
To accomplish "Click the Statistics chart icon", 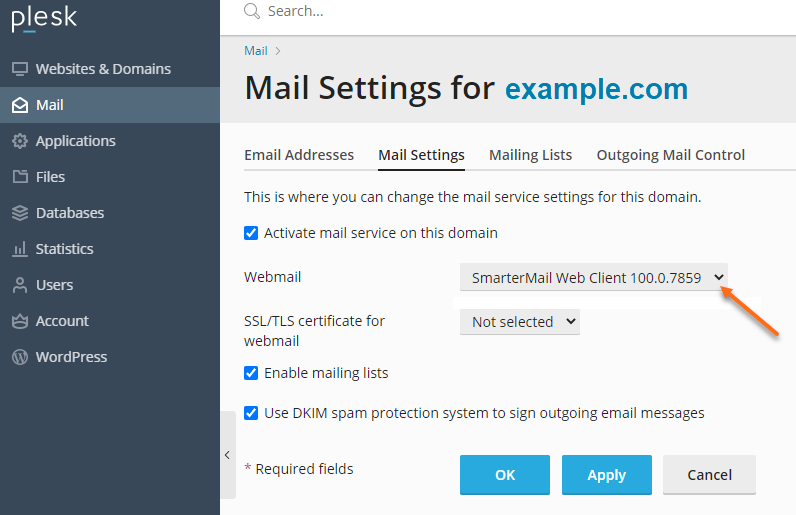I will (20, 249).
